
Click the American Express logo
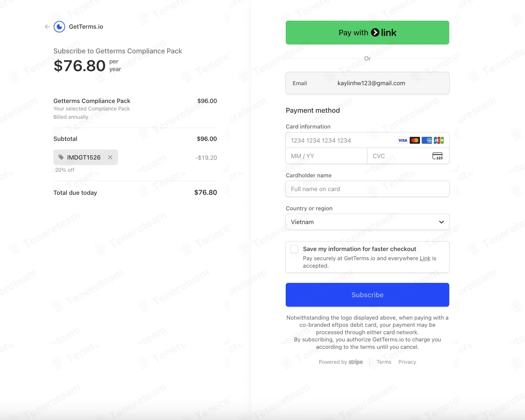point(427,140)
